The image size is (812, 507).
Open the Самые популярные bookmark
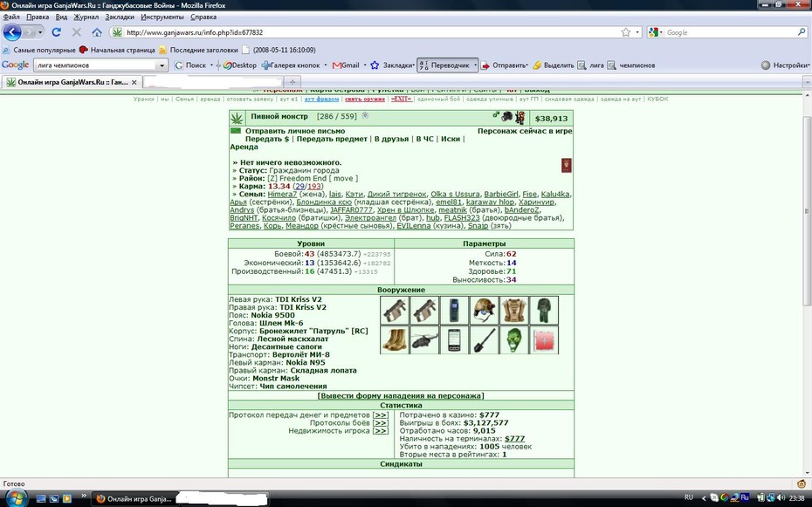[x=39, y=51]
